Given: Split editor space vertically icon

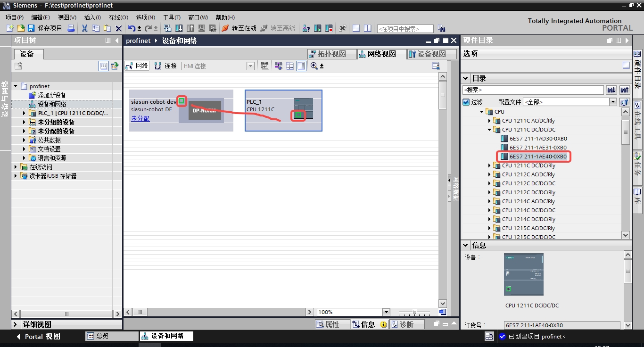Looking at the screenshot, I should [368, 28].
